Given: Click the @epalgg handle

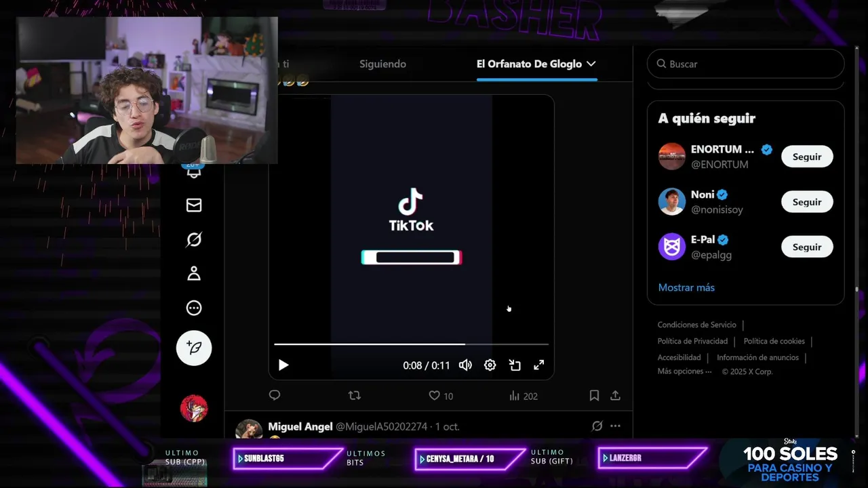Looking at the screenshot, I should [x=711, y=255].
